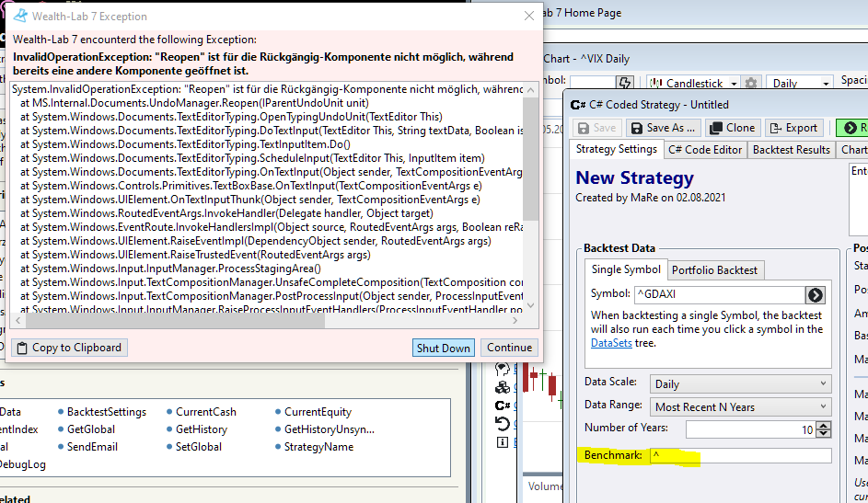Viewport: 868px width, 503px height.
Task: Click the head-with-brain icon in left list
Action: (502, 369)
